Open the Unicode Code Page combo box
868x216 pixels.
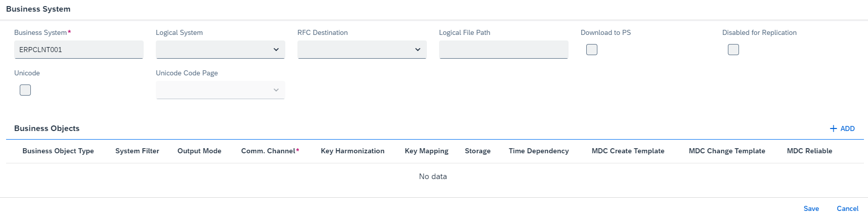point(221,90)
